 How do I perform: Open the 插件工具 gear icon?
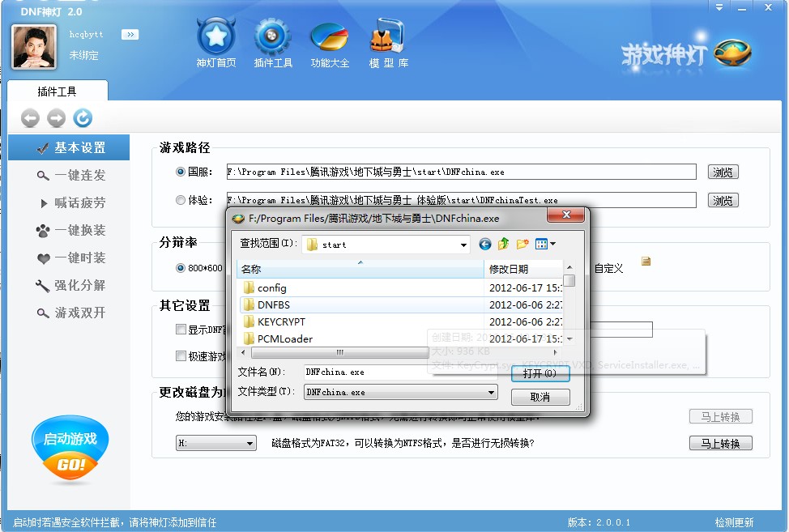[273, 43]
